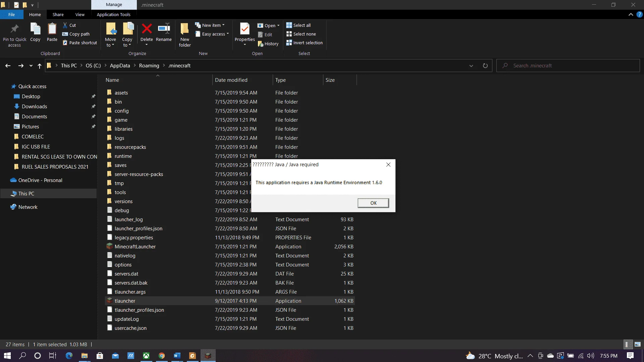Open Network in navigation pane
This screenshot has width=644, height=362.
[x=28, y=207]
